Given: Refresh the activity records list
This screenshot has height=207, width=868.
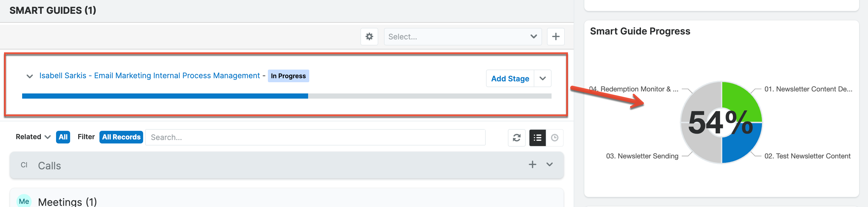Looking at the screenshot, I should (516, 137).
